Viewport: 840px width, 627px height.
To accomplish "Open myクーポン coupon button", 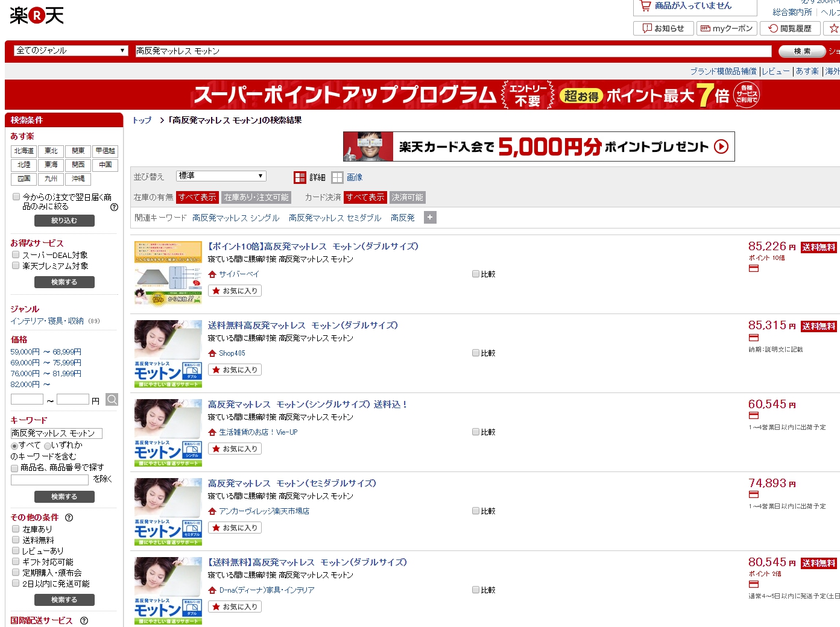I will coord(727,28).
